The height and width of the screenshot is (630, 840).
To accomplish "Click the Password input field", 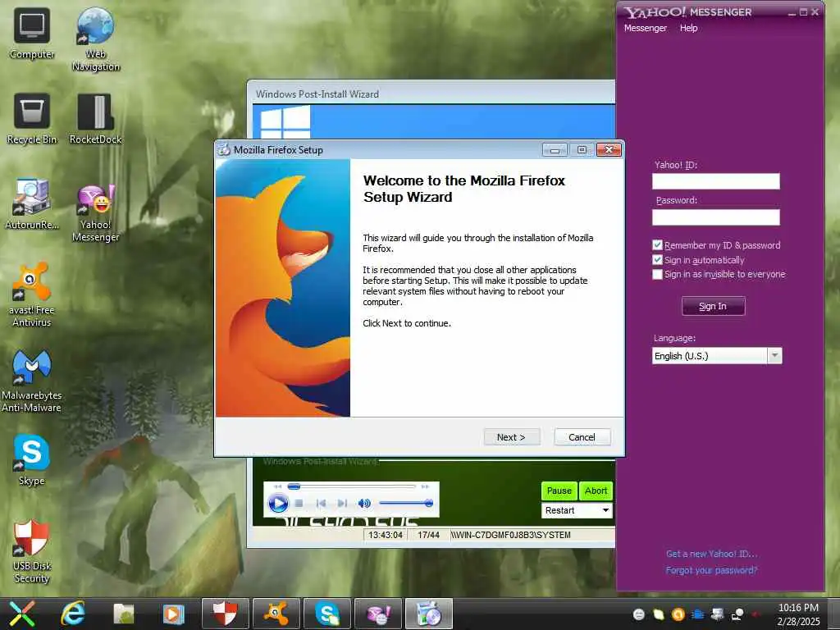I will click(715, 217).
